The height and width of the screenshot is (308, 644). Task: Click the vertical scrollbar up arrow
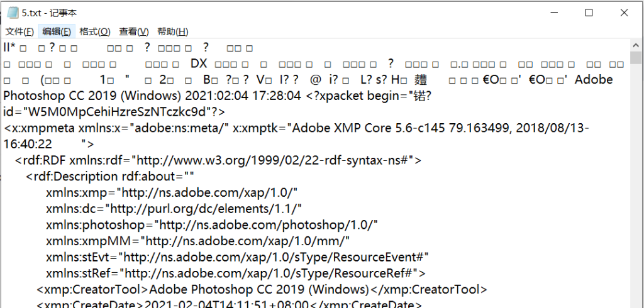point(636,45)
